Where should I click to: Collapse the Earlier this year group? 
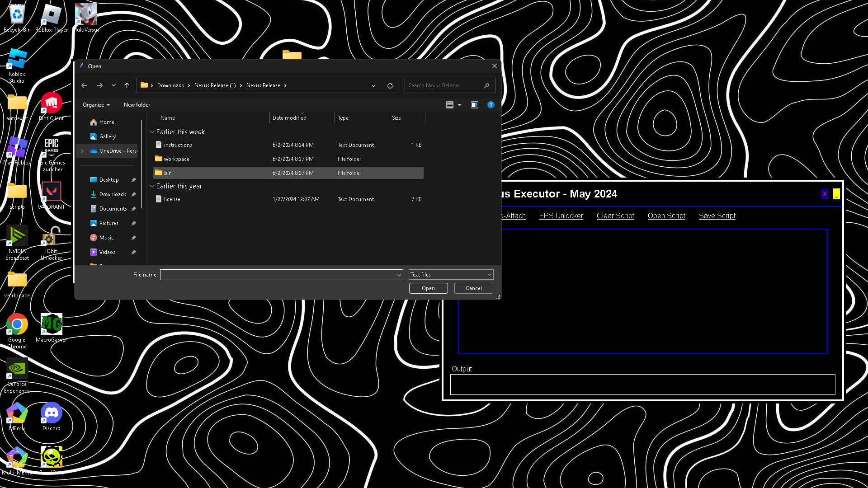[152, 186]
